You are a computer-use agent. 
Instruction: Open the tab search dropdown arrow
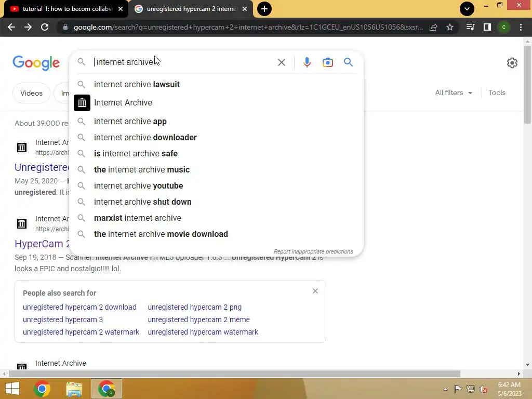click(x=467, y=9)
